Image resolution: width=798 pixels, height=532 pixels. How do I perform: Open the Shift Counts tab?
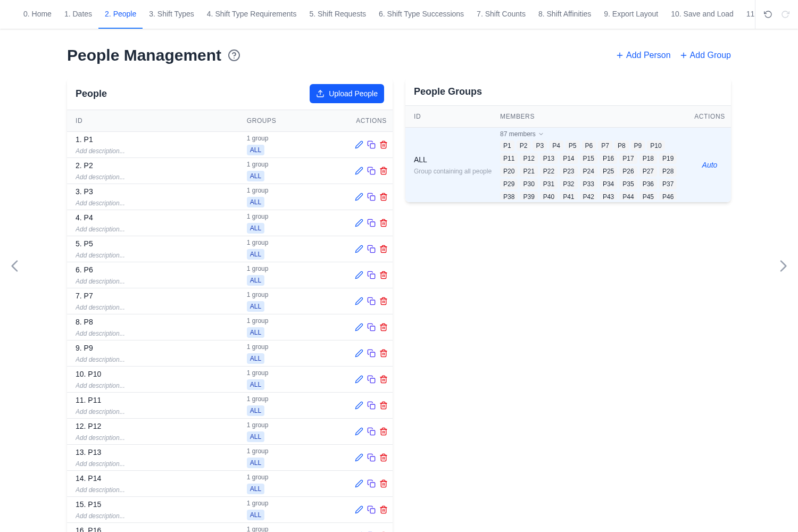[501, 14]
